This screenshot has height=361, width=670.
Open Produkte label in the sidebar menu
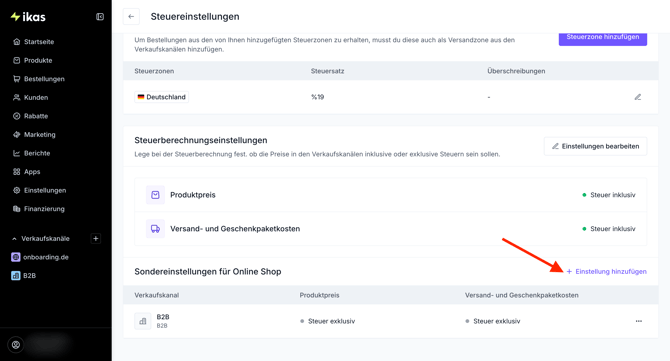coord(38,60)
